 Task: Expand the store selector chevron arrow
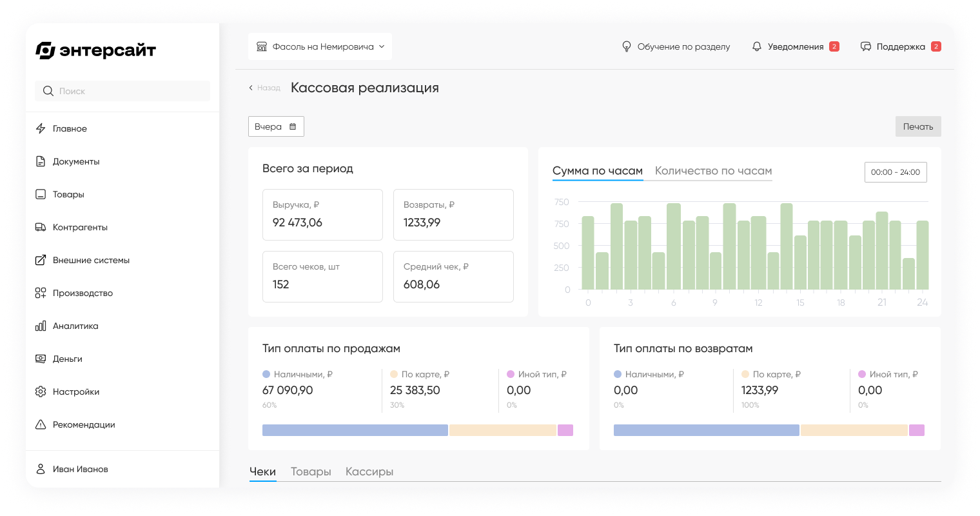click(x=382, y=46)
